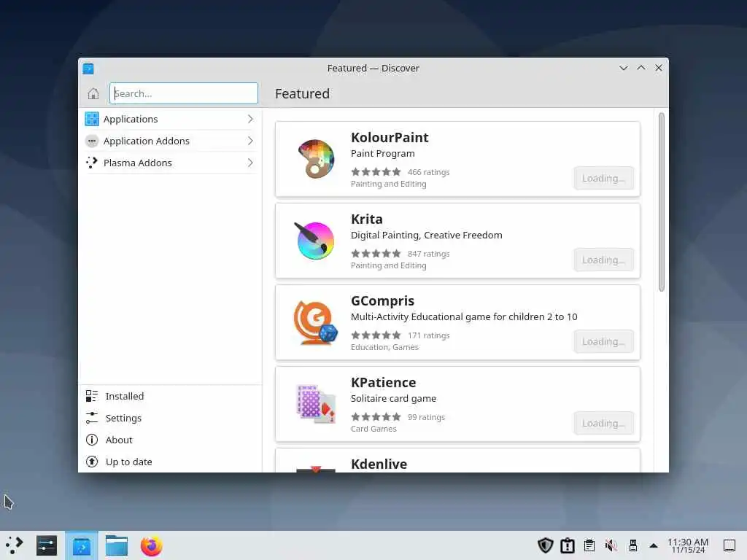The image size is (747, 560).
Task: Click 'Digital Painting, Creative Freedom' text
Action: coord(426,236)
